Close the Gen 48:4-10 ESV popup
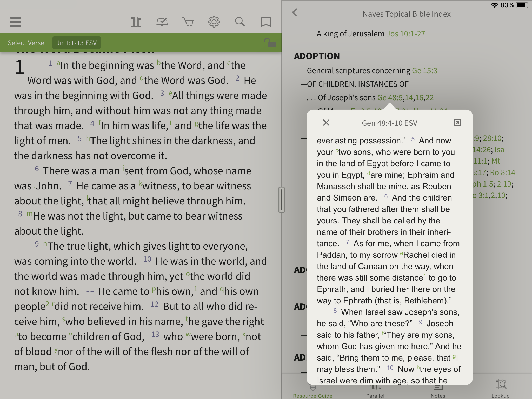532x399 pixels. (x=326, y=123)
